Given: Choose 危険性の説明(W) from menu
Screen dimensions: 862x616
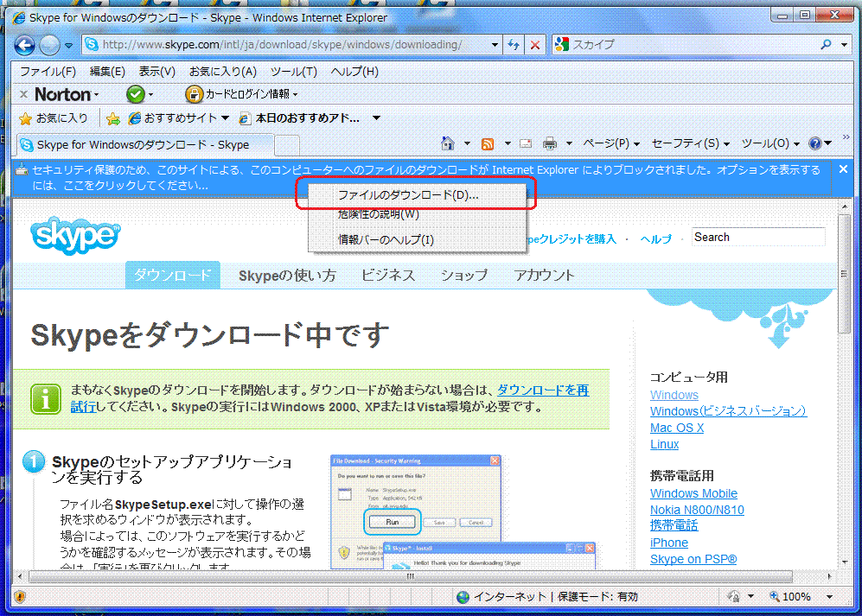Looking at the screenshot, I should [x=416, y=214].
